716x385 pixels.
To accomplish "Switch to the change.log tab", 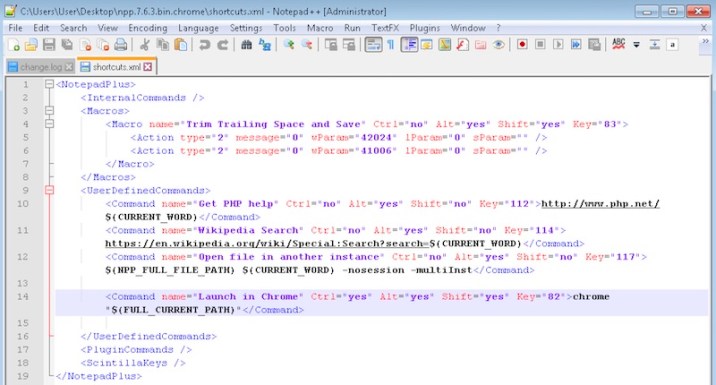I will [x=40, y=67].
